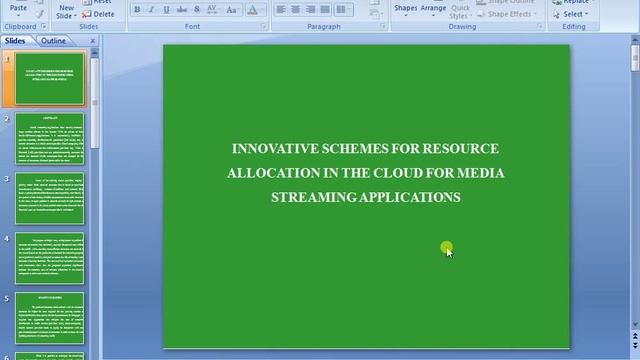Open Shape Effects menu
Viewport: 640px width, 360px height.
pyautogui.click(x=507, y=14)
